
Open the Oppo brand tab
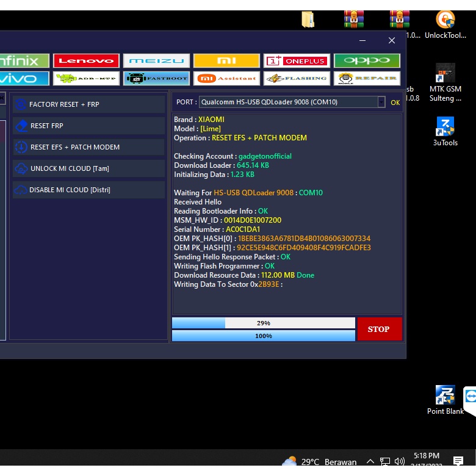click(367, 60)
